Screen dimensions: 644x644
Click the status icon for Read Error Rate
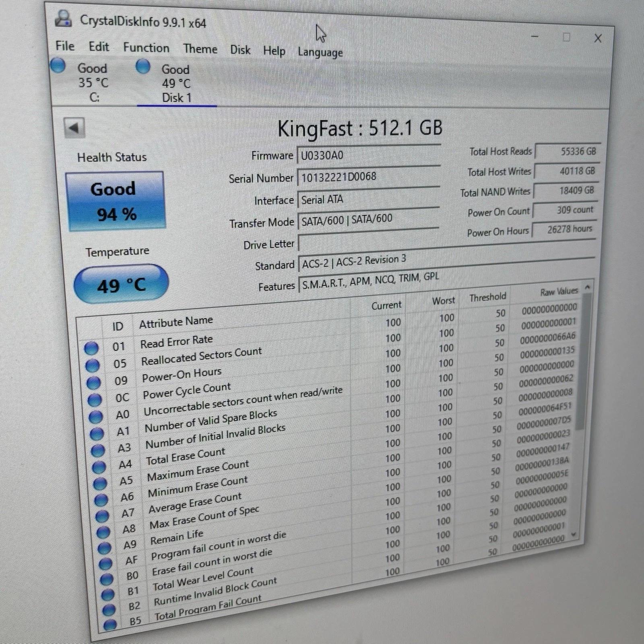(x=91, y=348)
